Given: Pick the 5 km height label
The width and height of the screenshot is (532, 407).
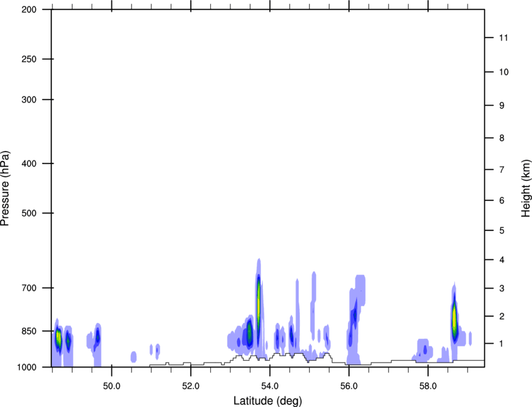Looking at the screenshot, I should [502, 230].
